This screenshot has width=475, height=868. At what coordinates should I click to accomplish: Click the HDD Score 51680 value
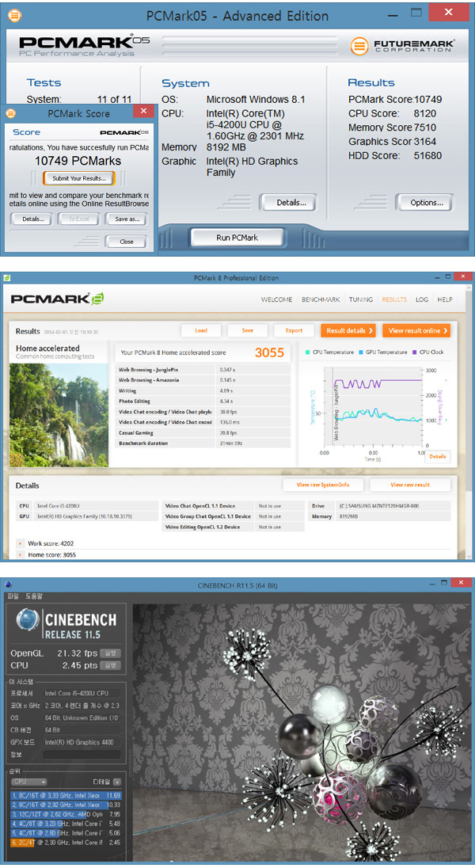point(427,155)
